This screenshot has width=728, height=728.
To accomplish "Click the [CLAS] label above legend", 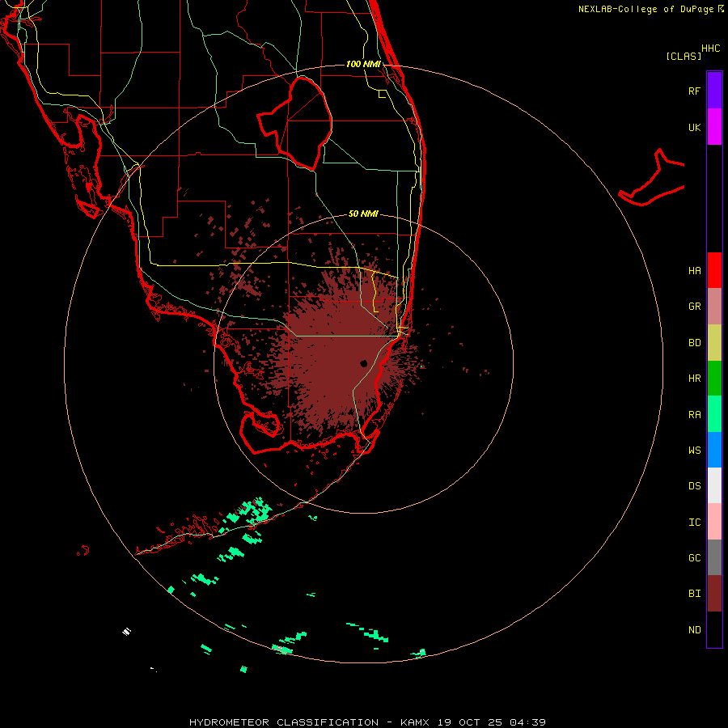I will (x=684, y=56).
